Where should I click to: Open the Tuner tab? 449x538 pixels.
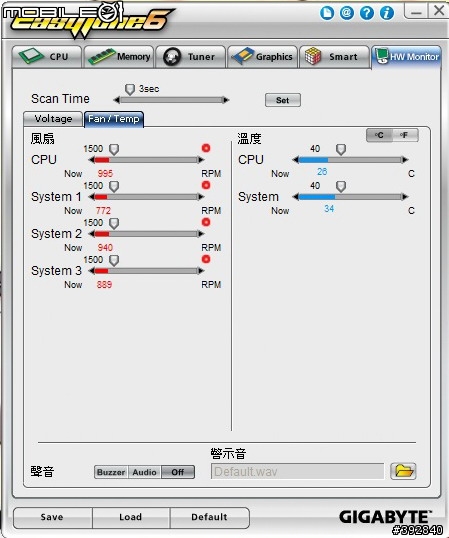tap(191, 56)
